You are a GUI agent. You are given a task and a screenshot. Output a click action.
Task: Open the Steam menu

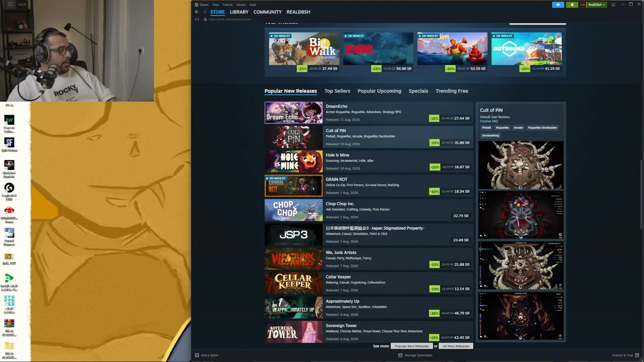[x=204, y=5]
